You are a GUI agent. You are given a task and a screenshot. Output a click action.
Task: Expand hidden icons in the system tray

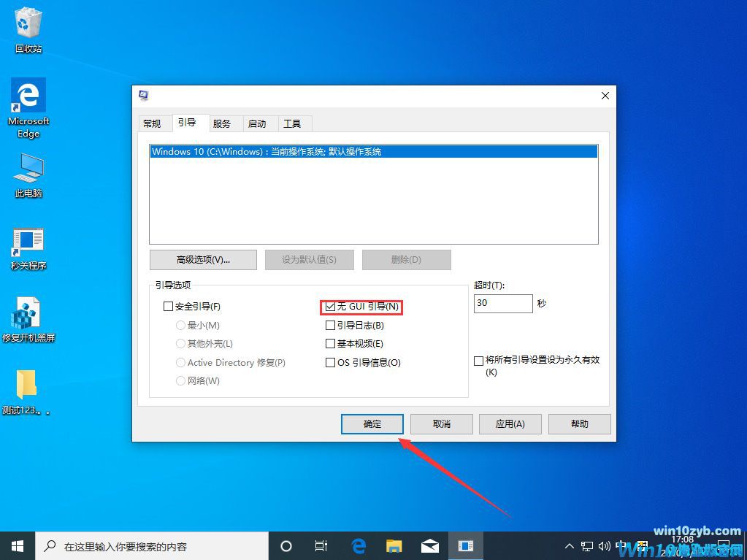click(x=568, y=545)
